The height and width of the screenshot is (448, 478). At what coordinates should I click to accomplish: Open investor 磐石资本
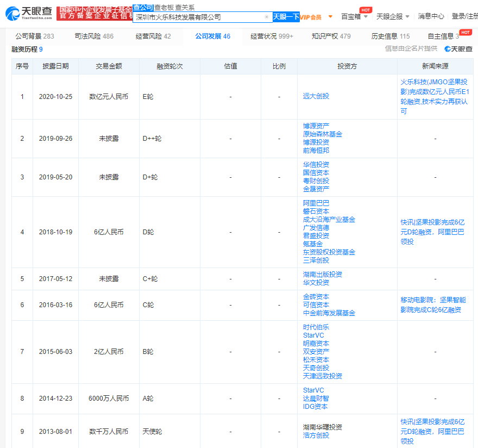click(316, 211)
